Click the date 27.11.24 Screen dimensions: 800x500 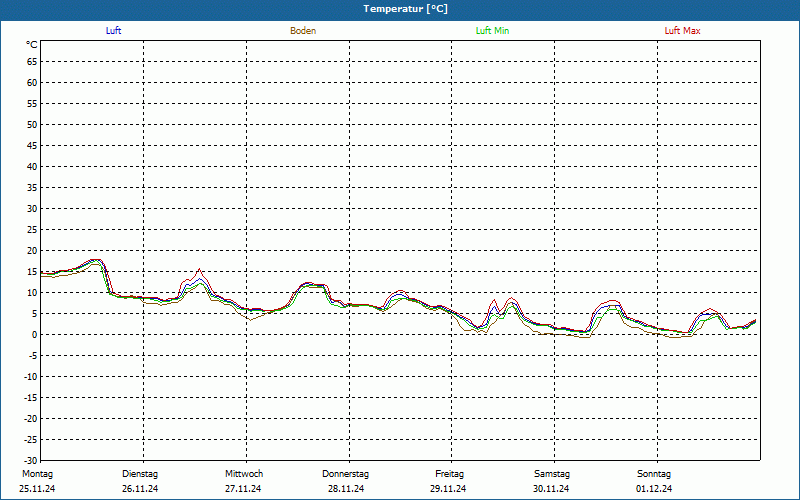coord(243,489)
